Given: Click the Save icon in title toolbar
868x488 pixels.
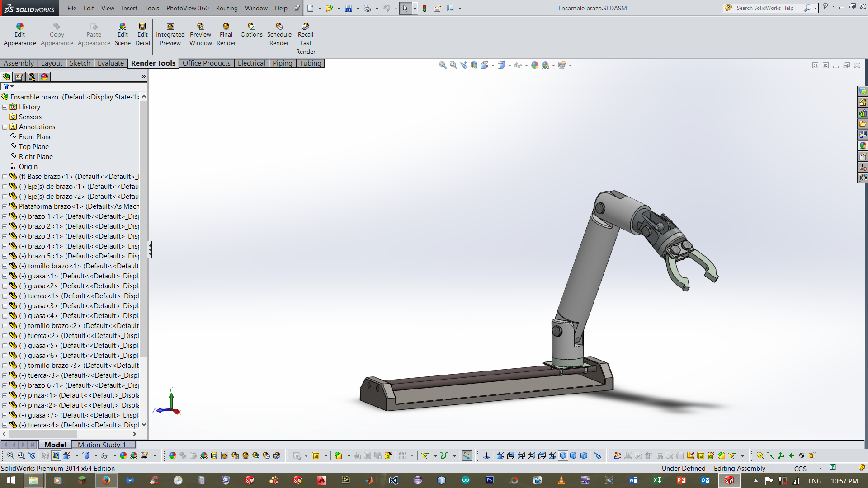Looking at the screenshot, I should pyautogui.click(x=348, y=8).
